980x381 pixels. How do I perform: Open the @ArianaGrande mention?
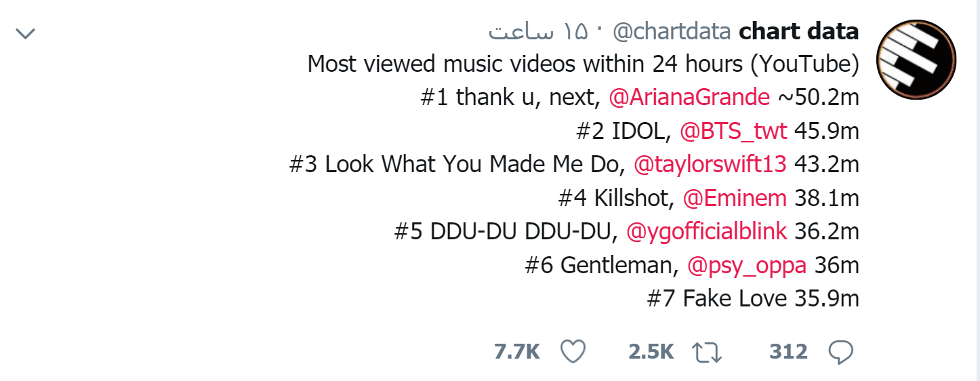(689, 98)
